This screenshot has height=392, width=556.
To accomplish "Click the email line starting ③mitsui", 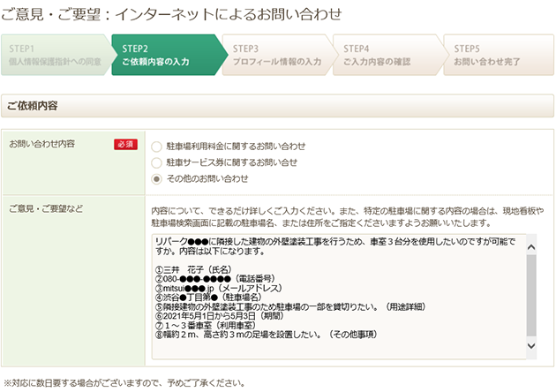I will point(219,288).
